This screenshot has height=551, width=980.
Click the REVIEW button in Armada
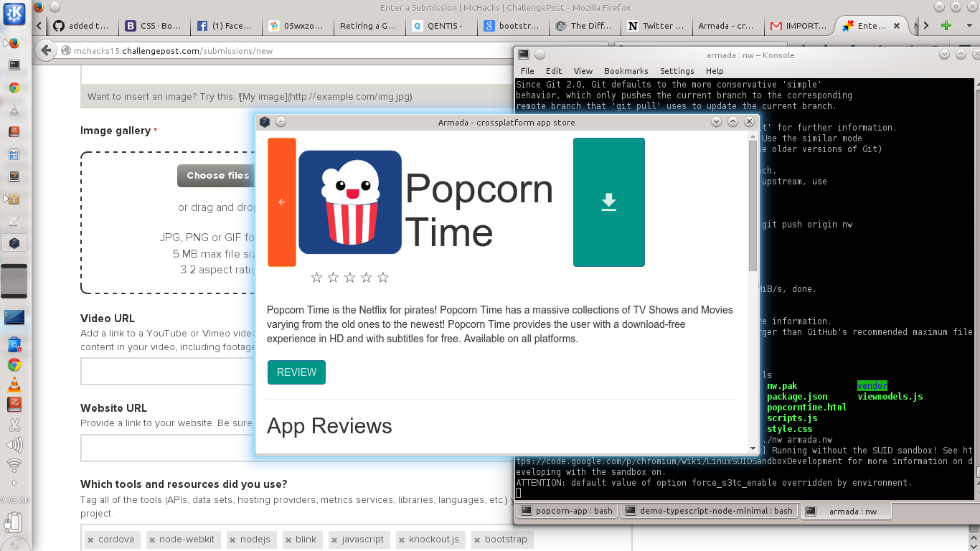tap(296, 372)
